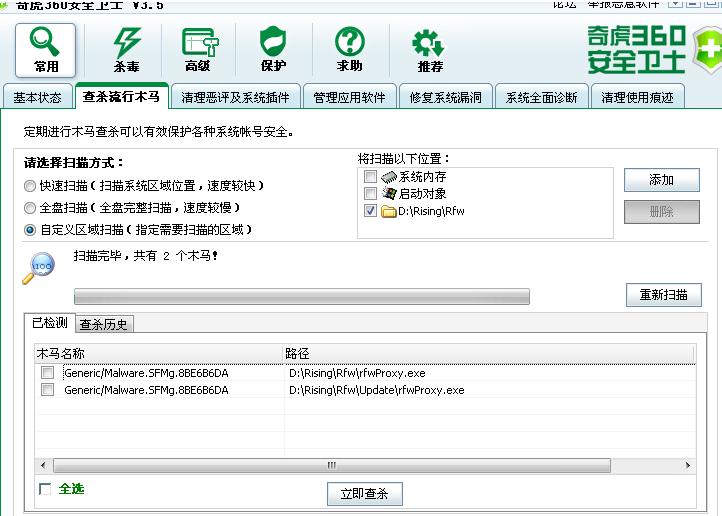Uncheck the D:\Rising\Rfw location checkbox

click(370, 211)
